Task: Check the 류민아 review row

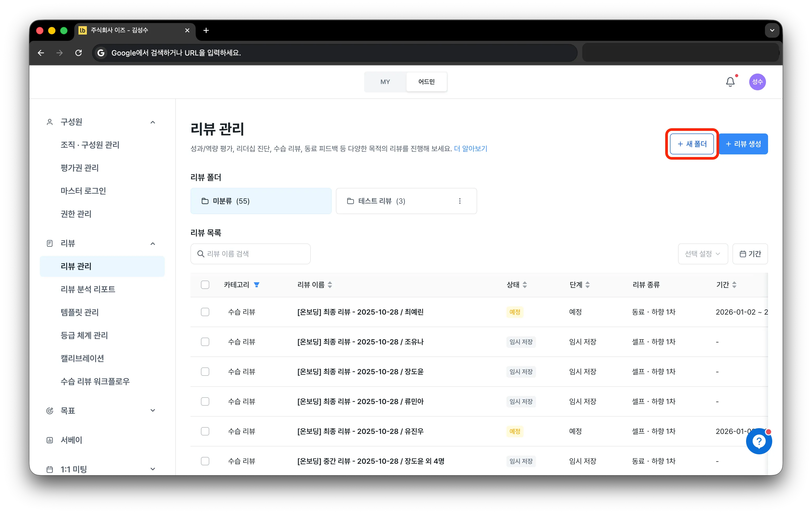Action: (205, 401)
